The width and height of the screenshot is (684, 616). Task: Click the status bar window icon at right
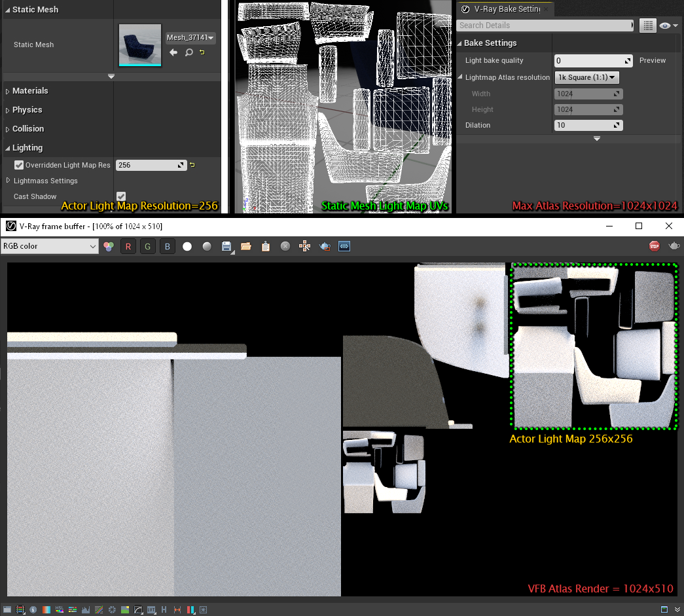tap(664, 609)
